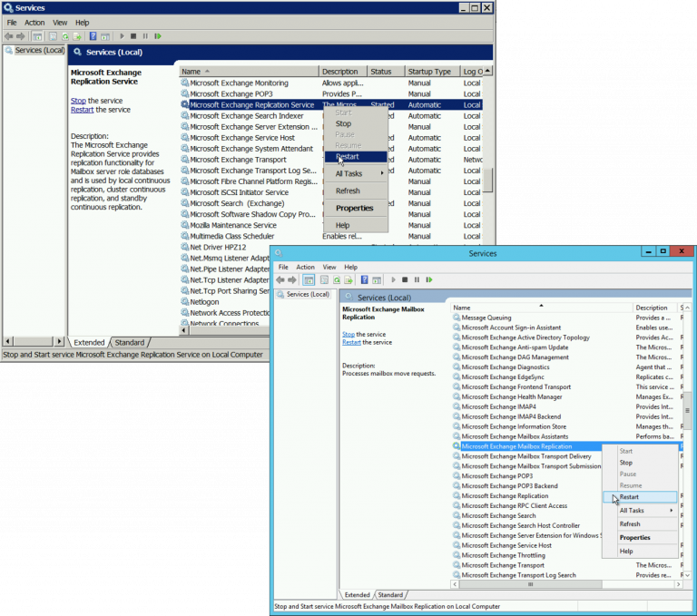Screen dimensions: 697x616
Task: Choose Restart in back window context menu
Action: click(x=356, y=156)
